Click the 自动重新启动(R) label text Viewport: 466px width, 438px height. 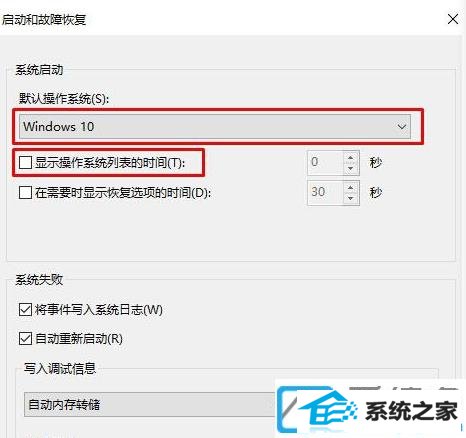79,339
